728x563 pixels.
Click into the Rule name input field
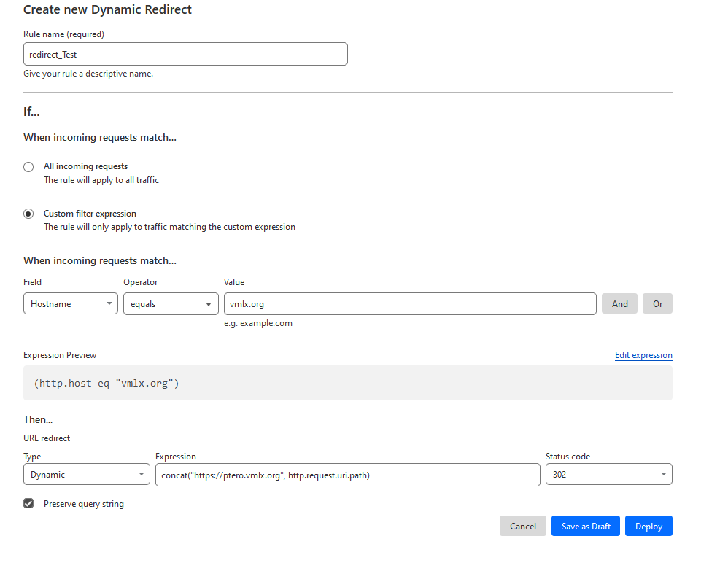(x=185, y=55)
